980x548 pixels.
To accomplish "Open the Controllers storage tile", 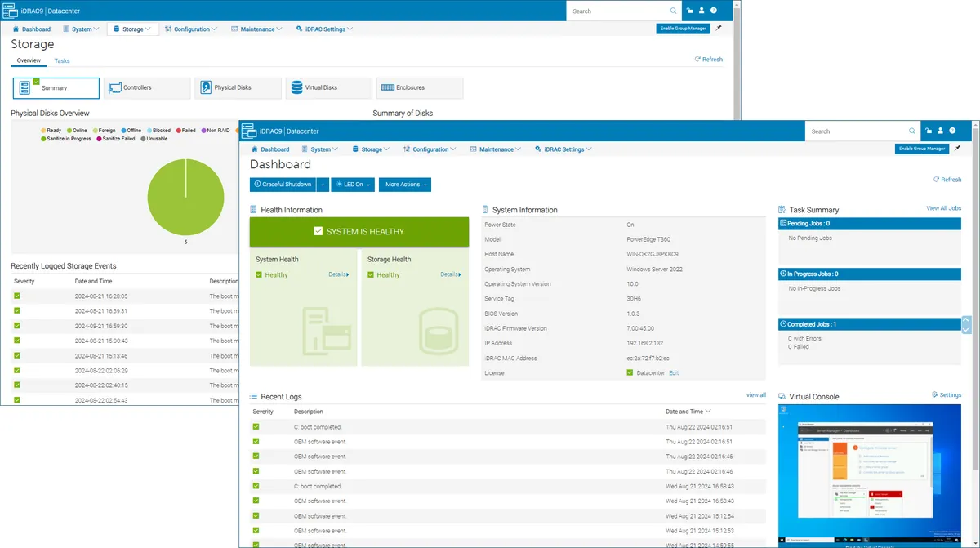I will [147, 87].
